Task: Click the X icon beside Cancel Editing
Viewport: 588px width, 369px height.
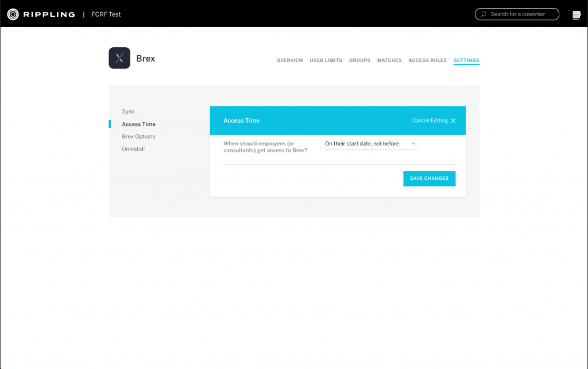Action: point(453,121)
